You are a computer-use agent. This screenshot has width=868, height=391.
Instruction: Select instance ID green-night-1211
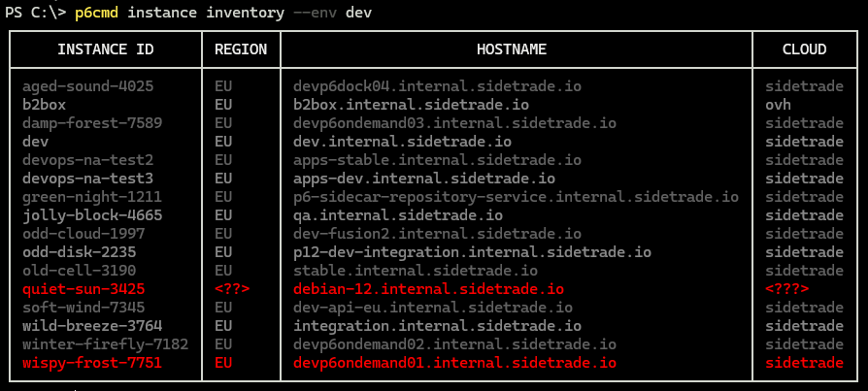click(x=92, y=197)
